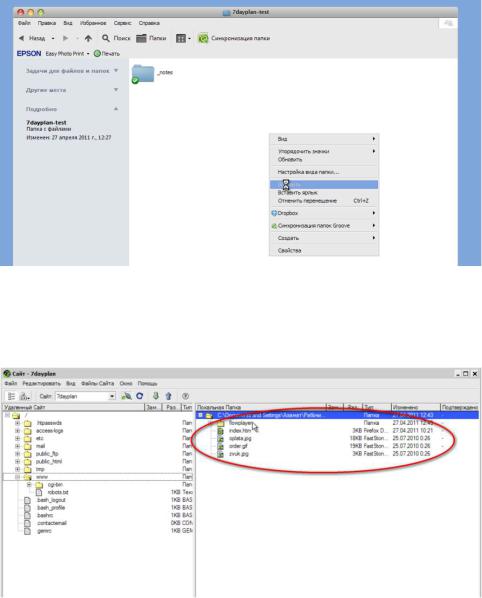Screen dimensions: 482x598
Task: Open Файлы Сайта menu
Action: [98, 383]
